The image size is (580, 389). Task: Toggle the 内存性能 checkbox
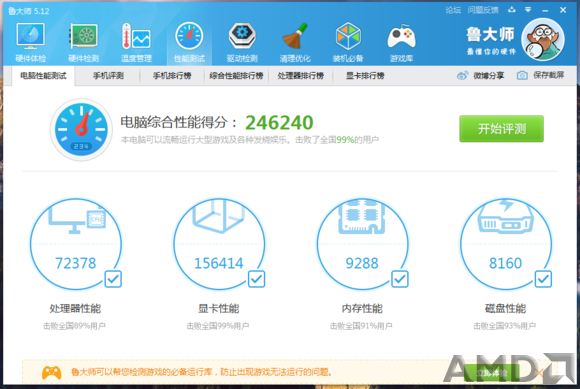400,279
